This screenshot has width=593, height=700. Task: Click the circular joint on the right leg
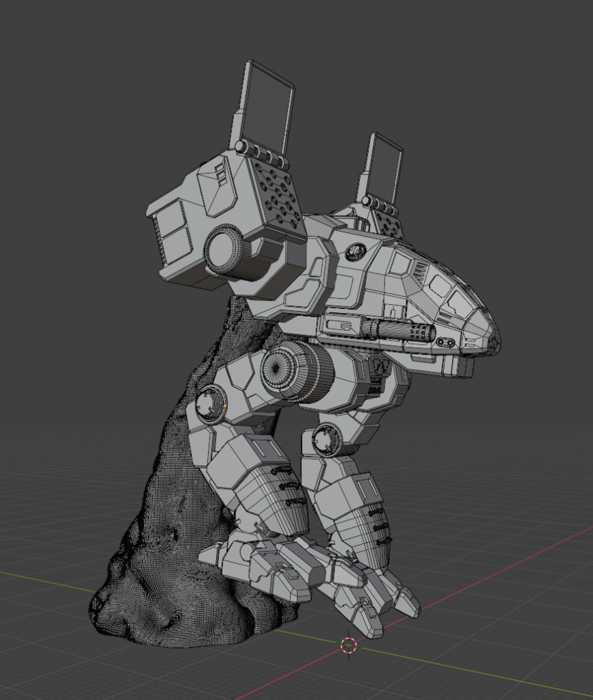tap(327, 439)
